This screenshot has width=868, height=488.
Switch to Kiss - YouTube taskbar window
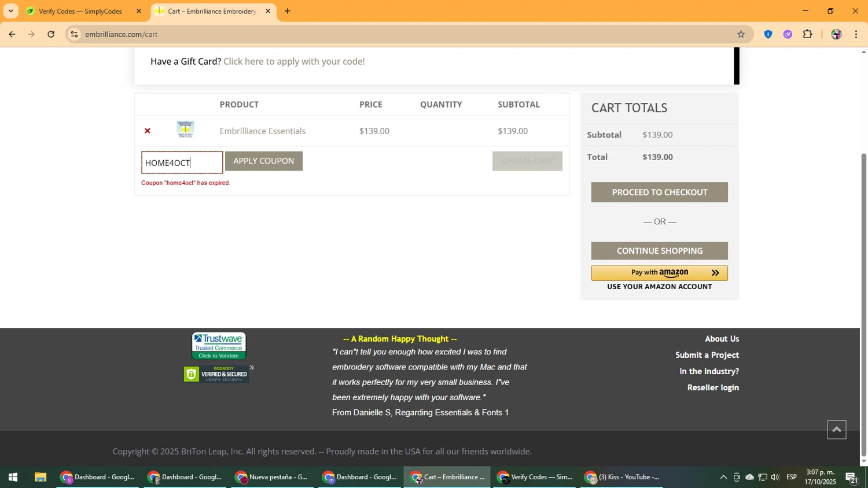[x=622, y=477]
